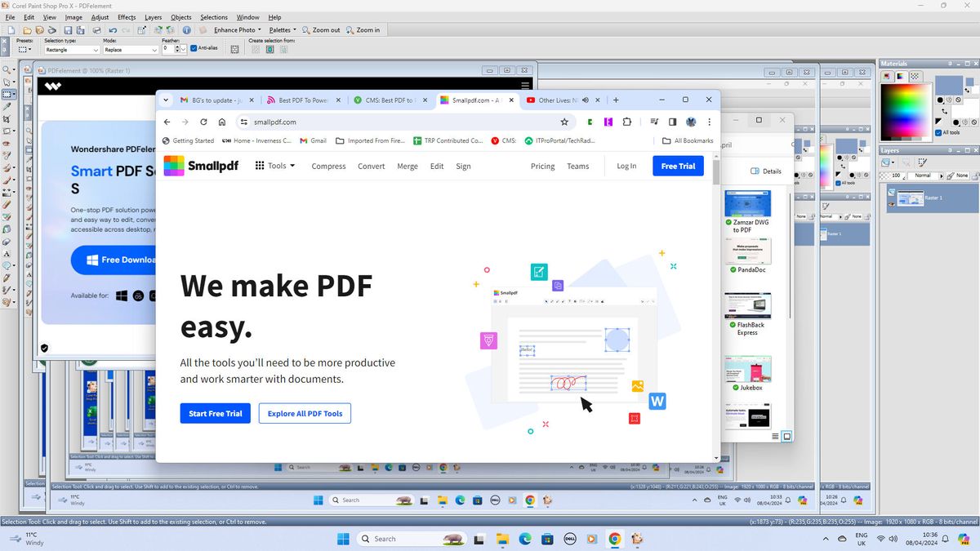Open the Image menu
980x551 pixels.
73,16
